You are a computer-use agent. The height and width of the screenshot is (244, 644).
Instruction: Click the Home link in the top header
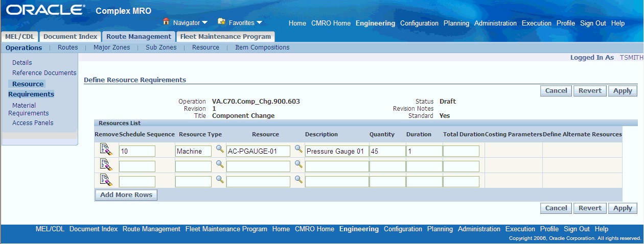(x=297, y=23)
